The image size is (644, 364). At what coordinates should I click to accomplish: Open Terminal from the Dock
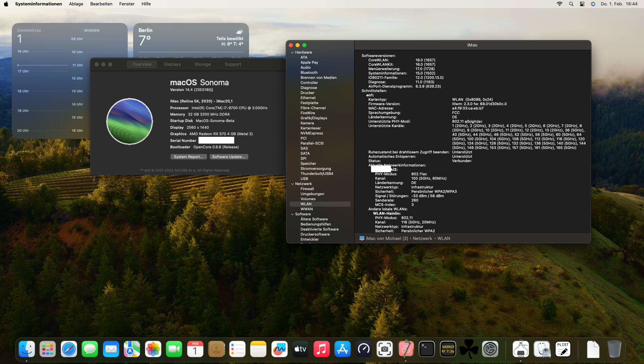427,350
